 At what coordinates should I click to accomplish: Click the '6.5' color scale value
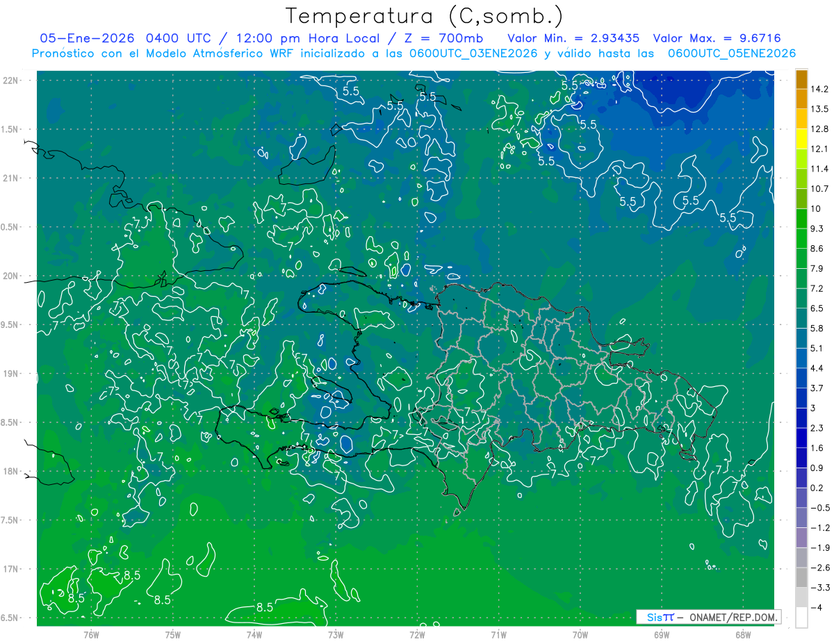tap(817, 308)
